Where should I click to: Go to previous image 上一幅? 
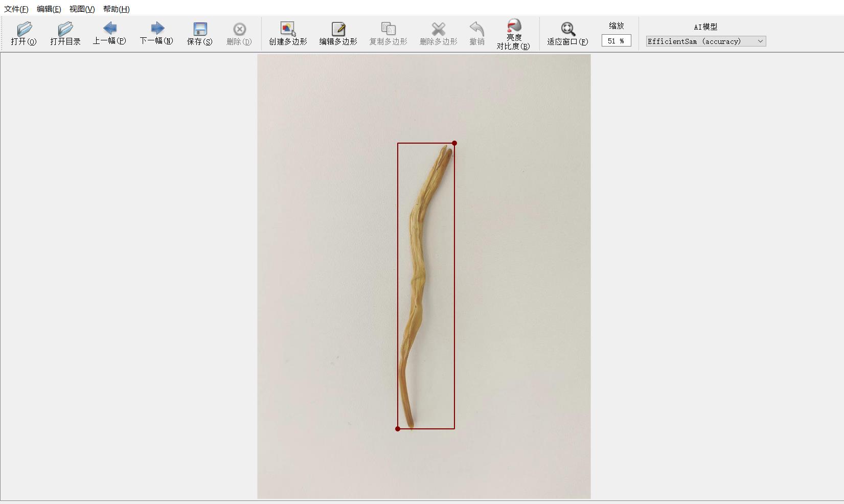109,34
